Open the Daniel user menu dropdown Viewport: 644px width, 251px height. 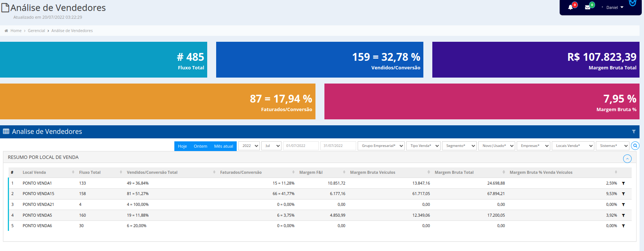tap(615, 7)
